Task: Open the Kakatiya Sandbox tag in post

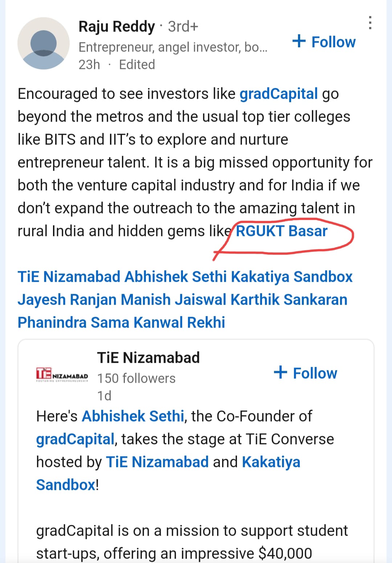Action: tap(292, 277)
